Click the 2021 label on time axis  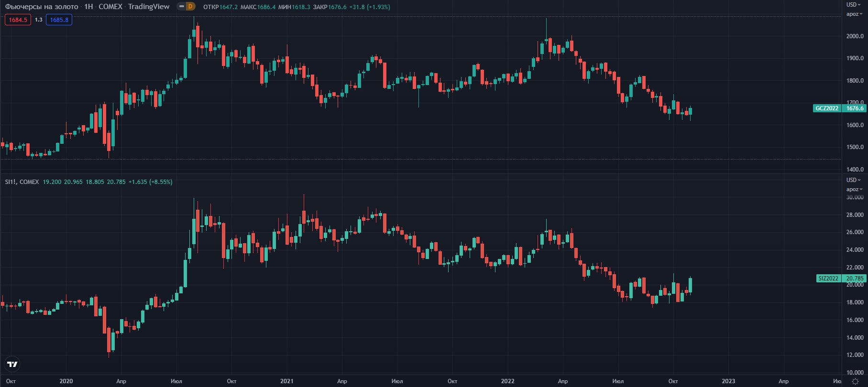pyautogui.click(x=287, y=381)
